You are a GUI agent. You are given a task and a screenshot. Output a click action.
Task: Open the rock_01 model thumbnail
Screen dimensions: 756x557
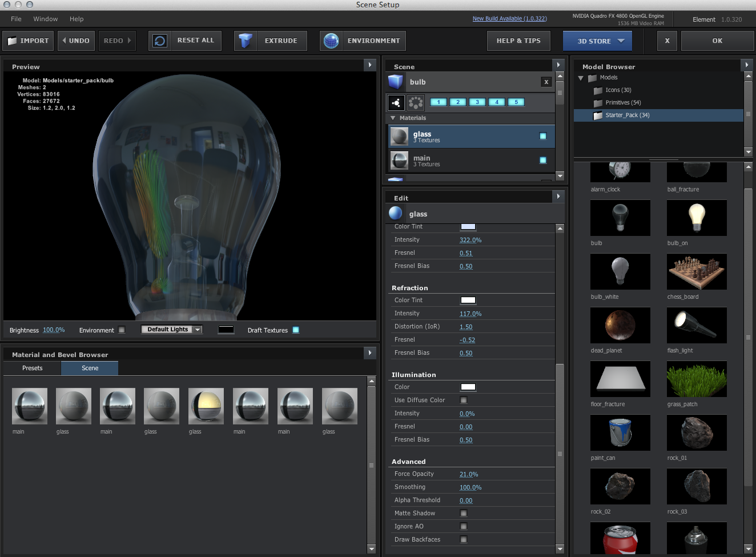tap(697, 432)
